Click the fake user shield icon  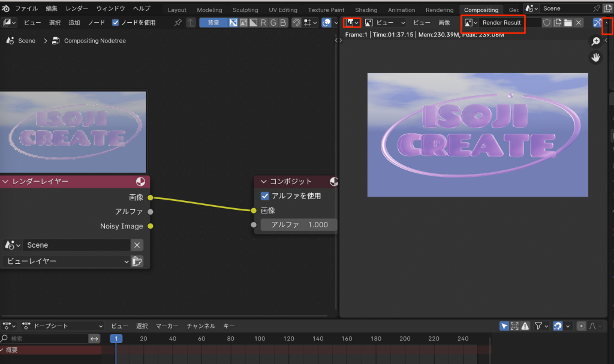click(x=546, y=22)
